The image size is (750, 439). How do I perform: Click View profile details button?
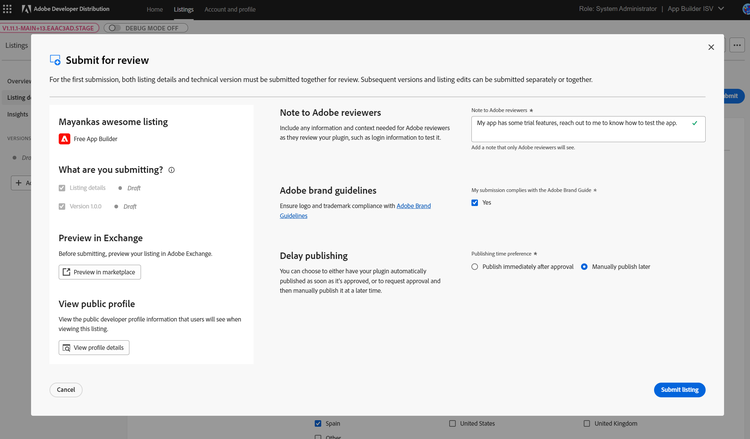pos(94,348)
